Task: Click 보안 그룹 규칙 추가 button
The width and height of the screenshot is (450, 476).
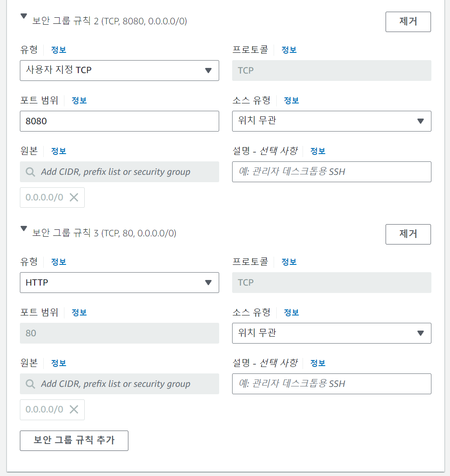Action: (74, 441)
